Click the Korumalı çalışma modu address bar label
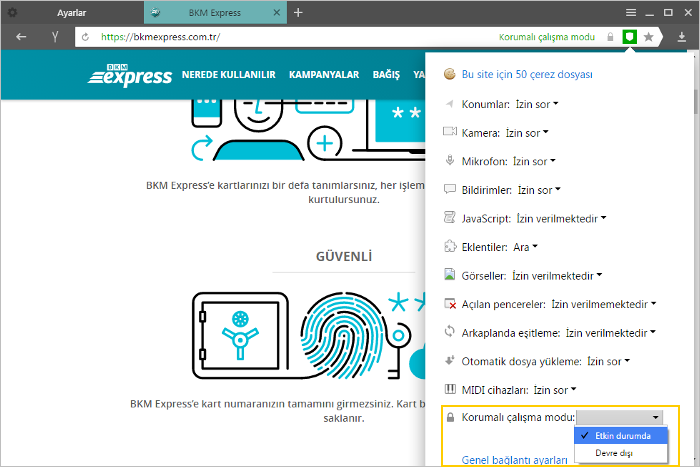Image resolution: width=700 pixels, height=467 pixels. coord(547,37)
